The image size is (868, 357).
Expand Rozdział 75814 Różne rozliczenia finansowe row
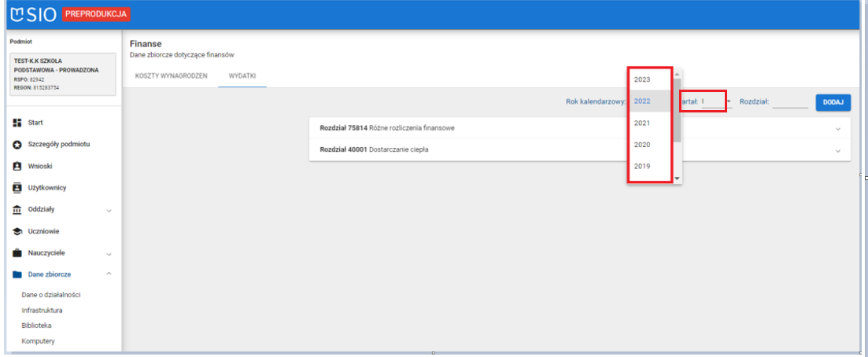(837, 128)
